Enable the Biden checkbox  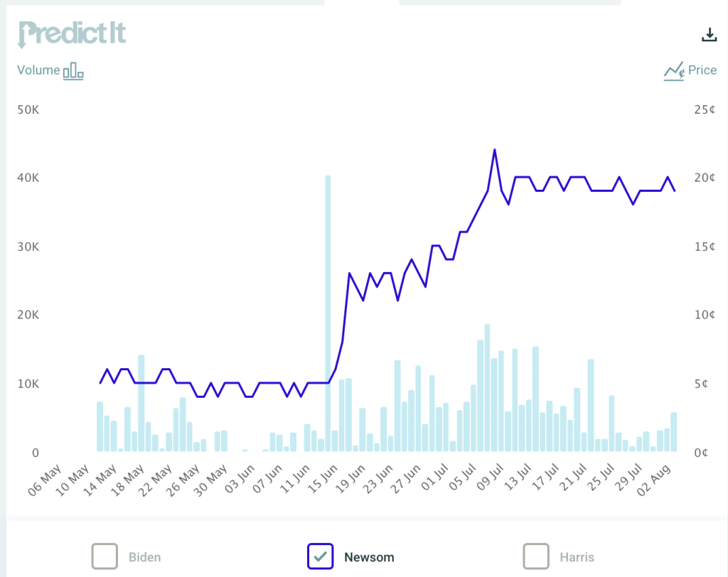[105, 556]
